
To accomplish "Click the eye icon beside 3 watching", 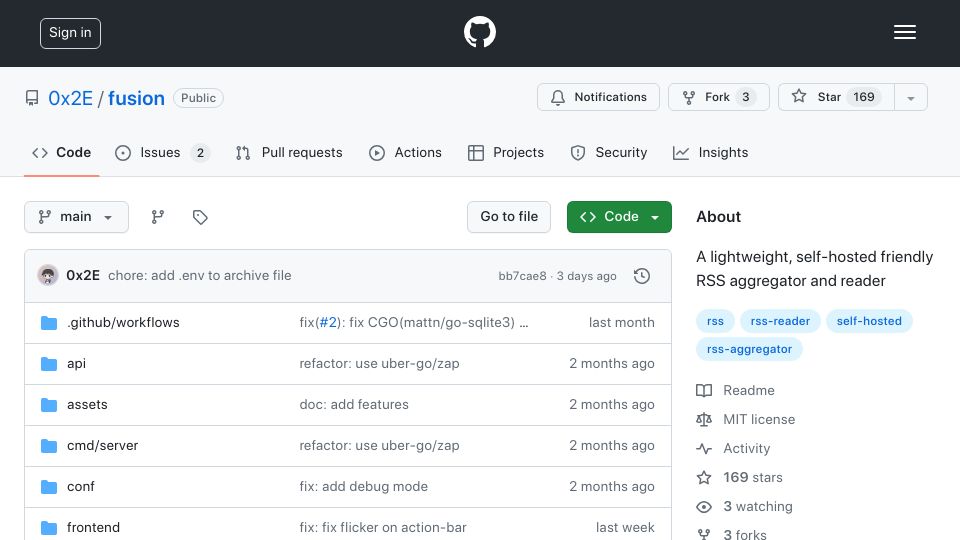I will tap(704, 507).
